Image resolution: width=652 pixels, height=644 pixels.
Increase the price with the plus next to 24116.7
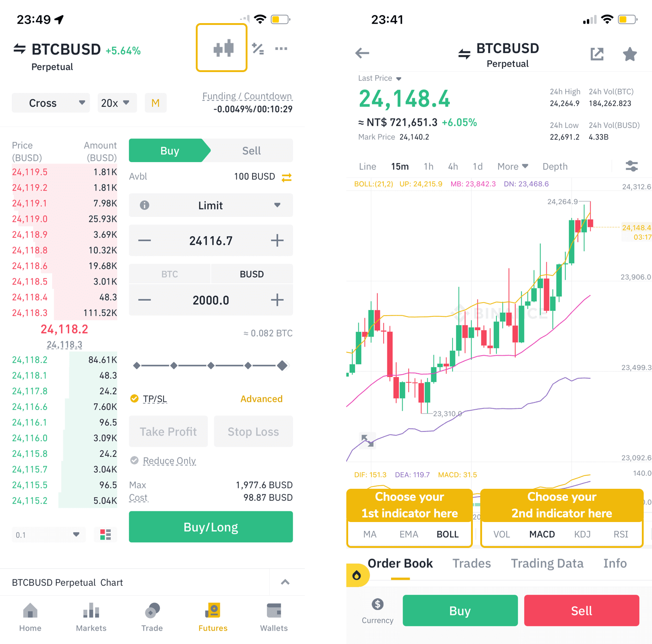(x=277, y=241)
